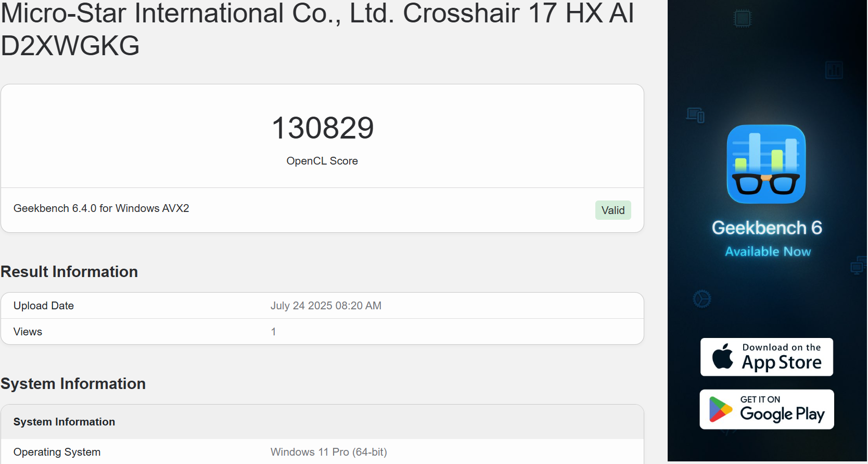Click the Views row label

pos(28,332)
